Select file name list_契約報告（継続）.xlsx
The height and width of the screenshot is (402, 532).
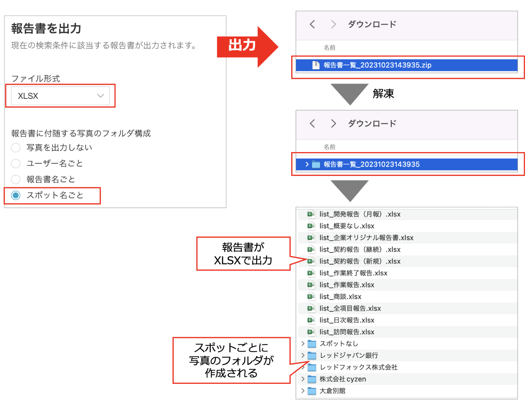point(360,249)
